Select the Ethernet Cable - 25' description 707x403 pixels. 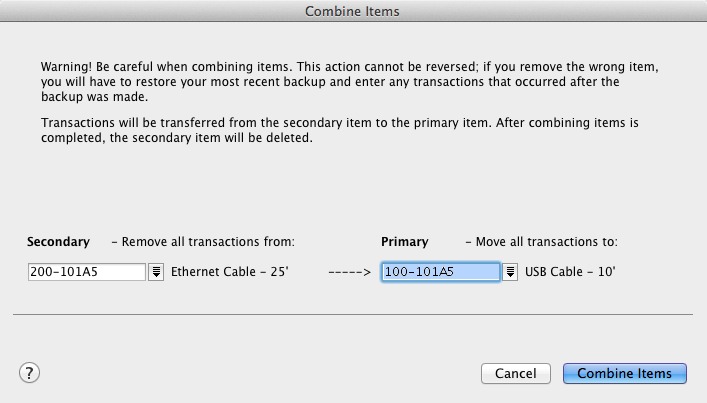point(229,272)
